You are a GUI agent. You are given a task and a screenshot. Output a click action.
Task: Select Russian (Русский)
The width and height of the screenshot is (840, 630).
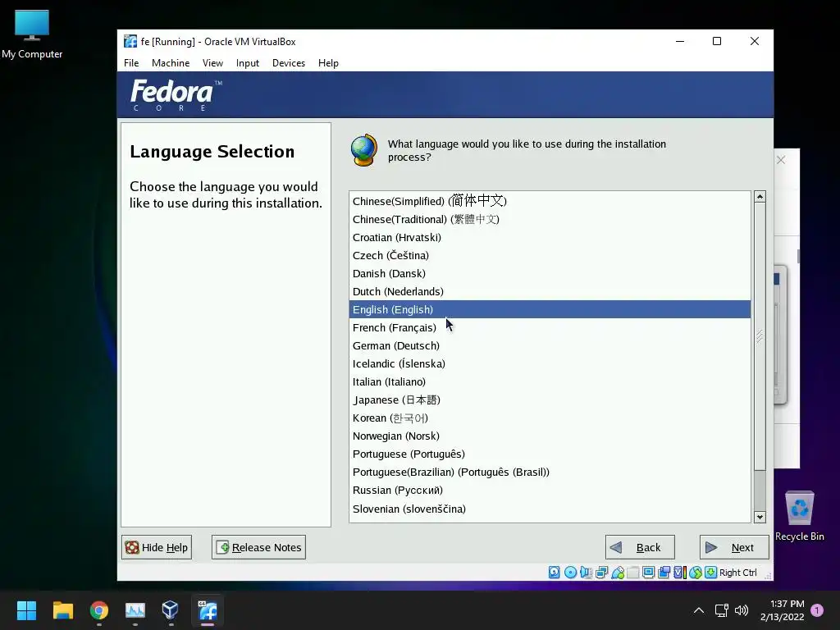pyautogui.click(x=550, y=491)
